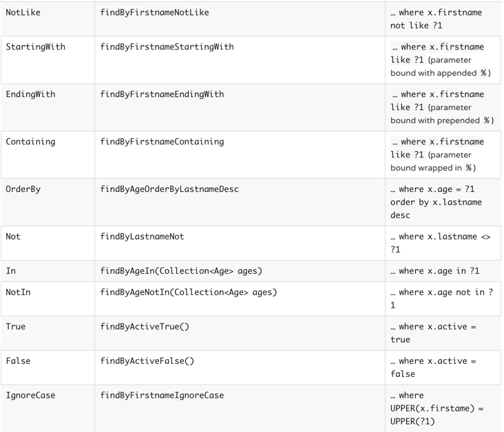Click findByActiveFalse() sample method
The image size is (504, 432).
click(147, 361)
